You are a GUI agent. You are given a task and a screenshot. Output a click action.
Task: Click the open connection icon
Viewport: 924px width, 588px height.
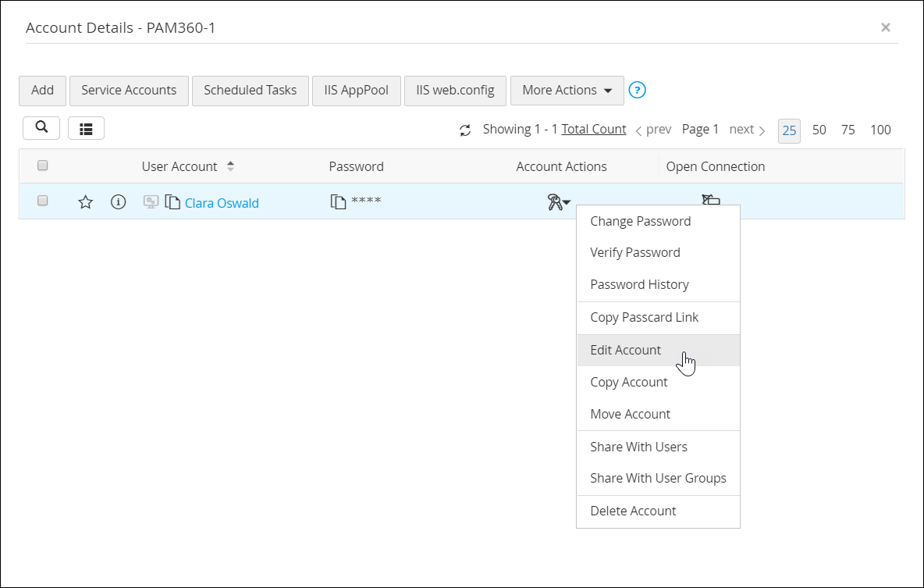pyautogui.click(x=711, y=199)
